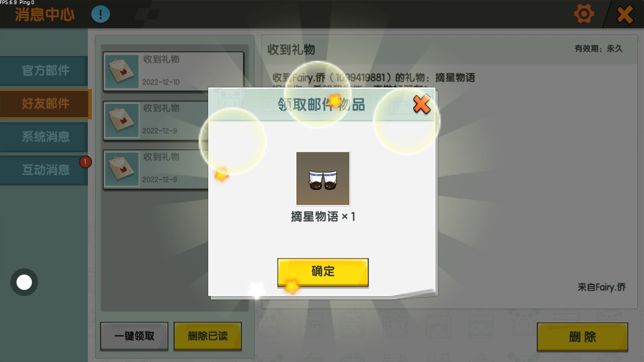Tap the white floating circle button
Viewport: 644px width, 362px height.
pos(24,282)
